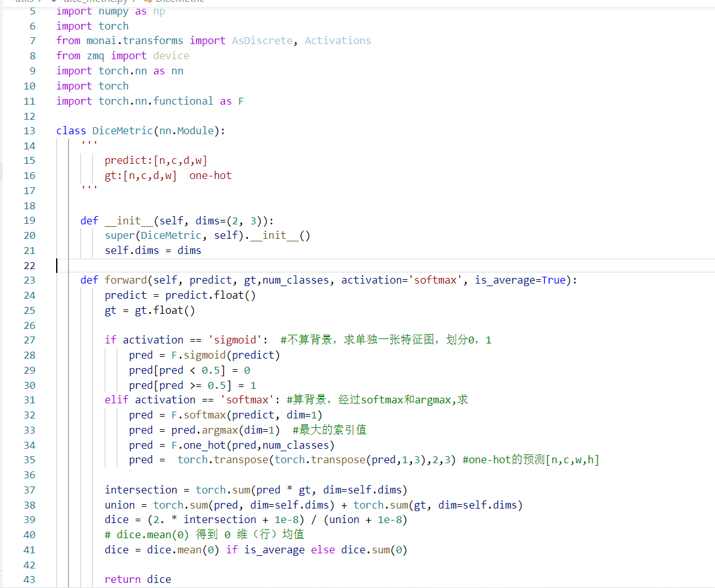Image resolution: width=715 pixels, height=588 pixels.
Task: Click 'num_classes' parameter on line 23
Action: pos(296,280)
